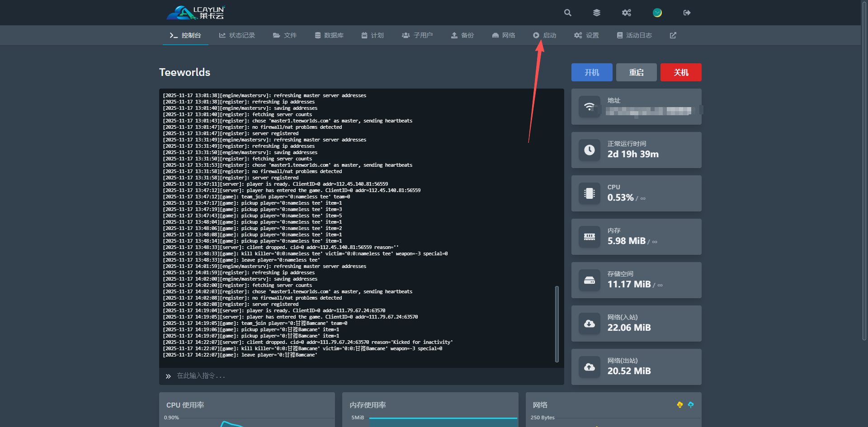The image size is (868, 427).
Task: Click the LCAYUN logo
Action: [x=196, y=13]
